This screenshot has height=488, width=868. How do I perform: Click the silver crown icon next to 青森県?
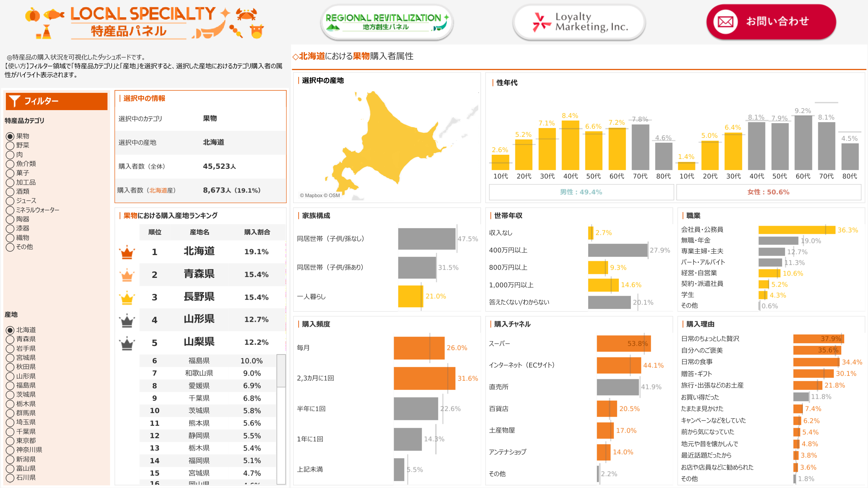click(127, 275)
